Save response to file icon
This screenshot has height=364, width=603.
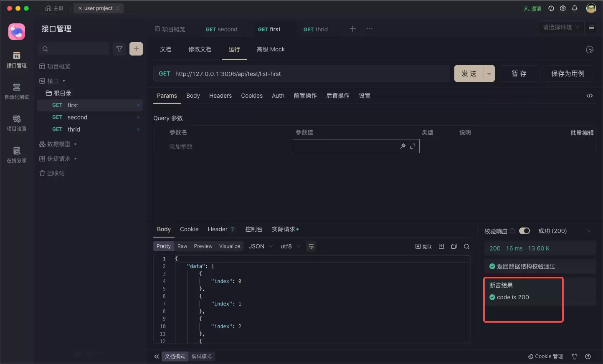click(x=441, y=246)
